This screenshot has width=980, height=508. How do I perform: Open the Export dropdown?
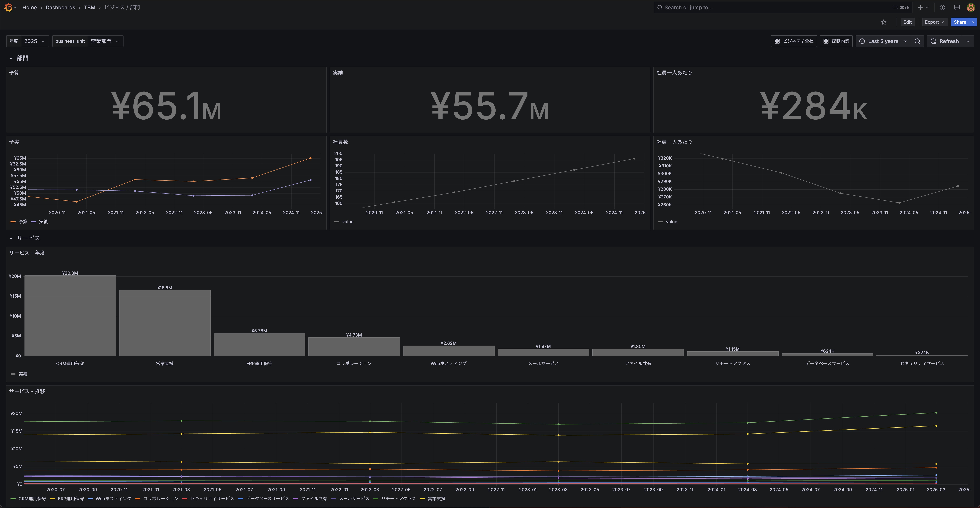click(x=935, y=22)
